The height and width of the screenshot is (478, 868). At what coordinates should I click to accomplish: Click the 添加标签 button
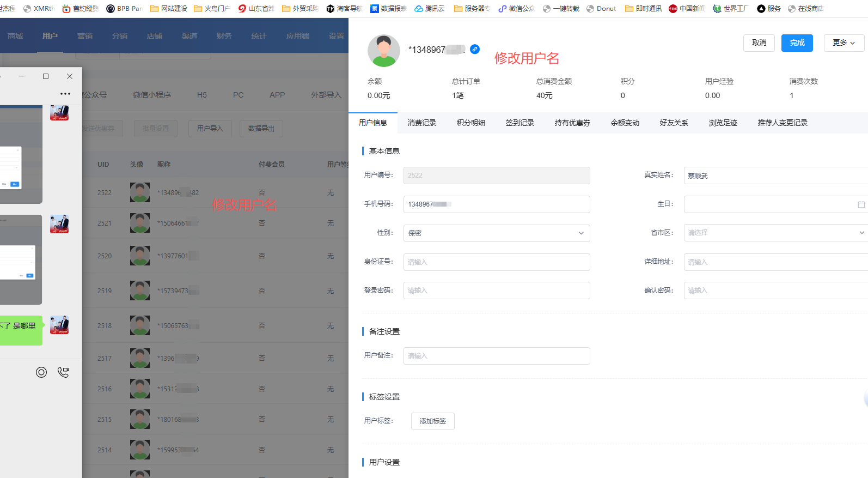(x=432, y=421)
